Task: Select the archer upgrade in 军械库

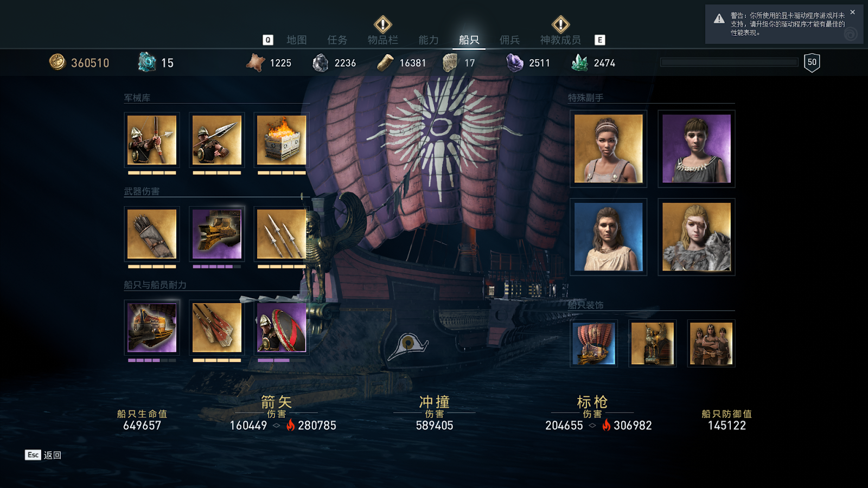Action: tap(152, 140)
